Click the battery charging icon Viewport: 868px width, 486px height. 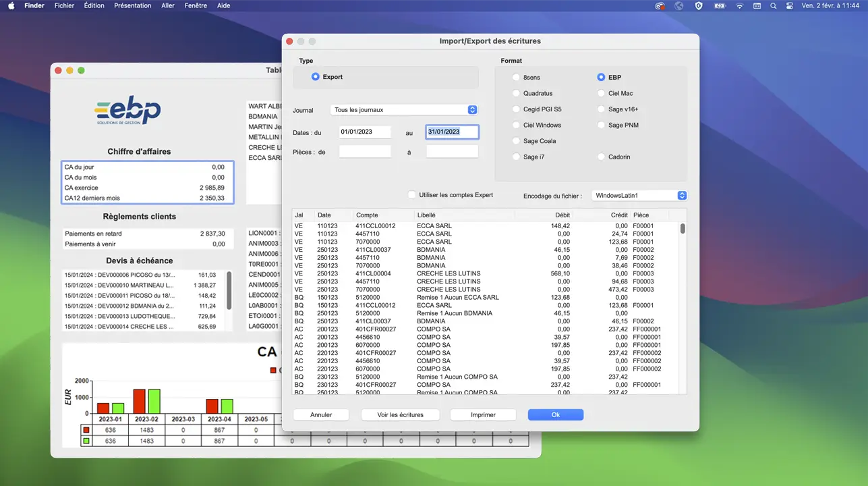click(719, 5)
